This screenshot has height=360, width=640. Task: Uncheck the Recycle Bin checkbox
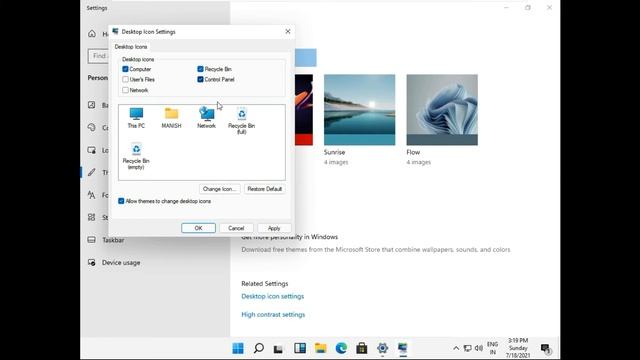click(x=200, y=69)
